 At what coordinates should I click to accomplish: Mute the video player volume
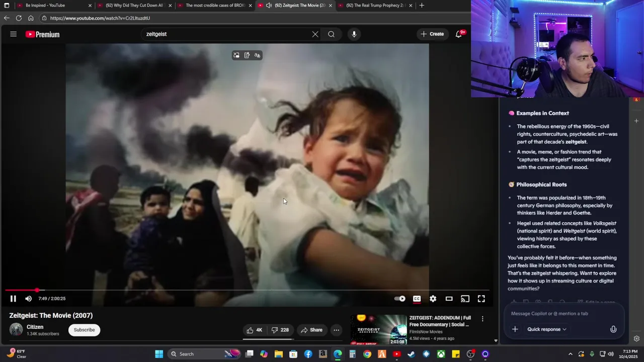28,299
